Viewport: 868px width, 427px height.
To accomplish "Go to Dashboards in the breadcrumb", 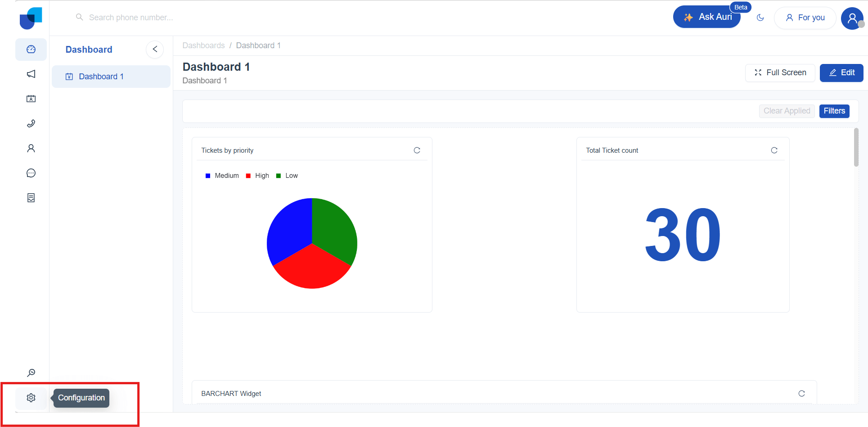I will (x=203, y=45).
